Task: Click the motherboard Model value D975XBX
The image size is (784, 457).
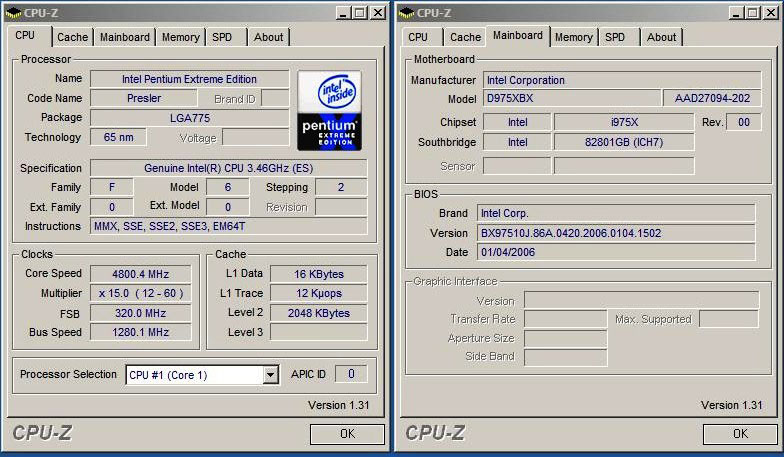Action: pyautogui.click(x=572, y=98)
